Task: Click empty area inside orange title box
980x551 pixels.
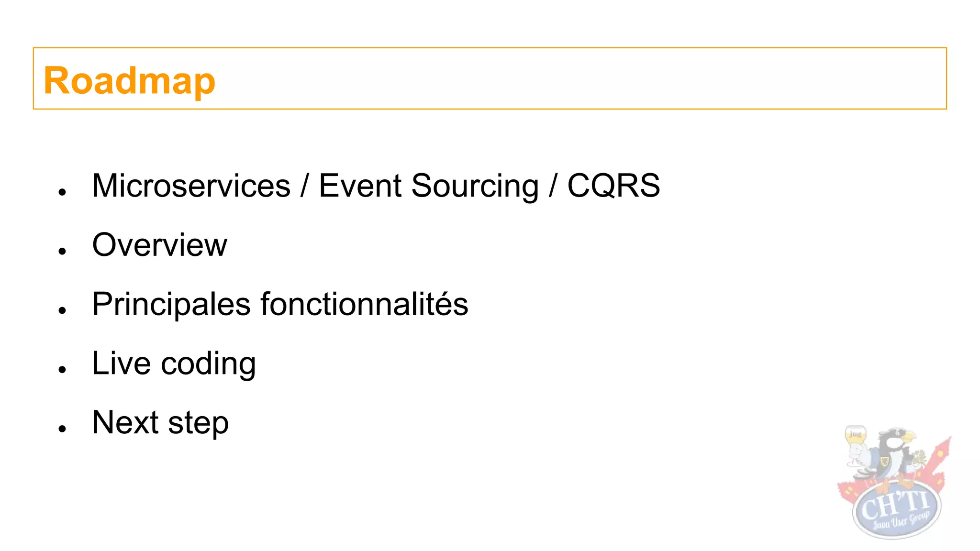Action: coord(574,79)
